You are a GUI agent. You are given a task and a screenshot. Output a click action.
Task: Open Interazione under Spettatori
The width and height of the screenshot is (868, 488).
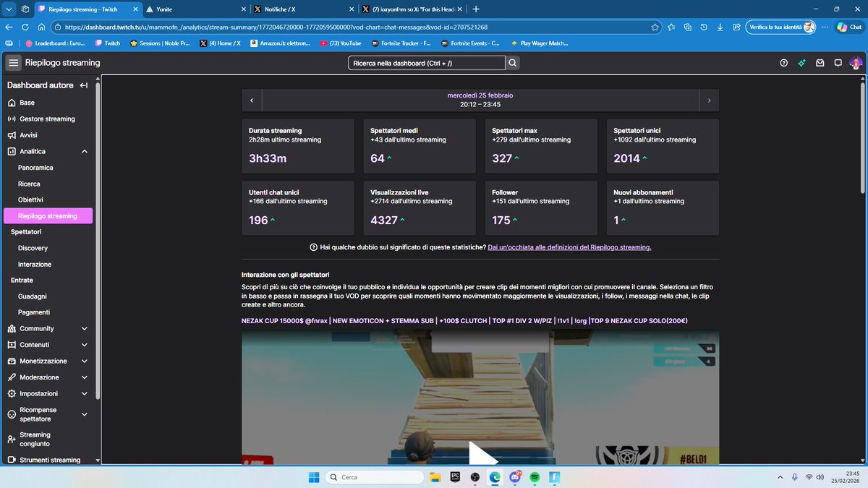coord(48,264)
